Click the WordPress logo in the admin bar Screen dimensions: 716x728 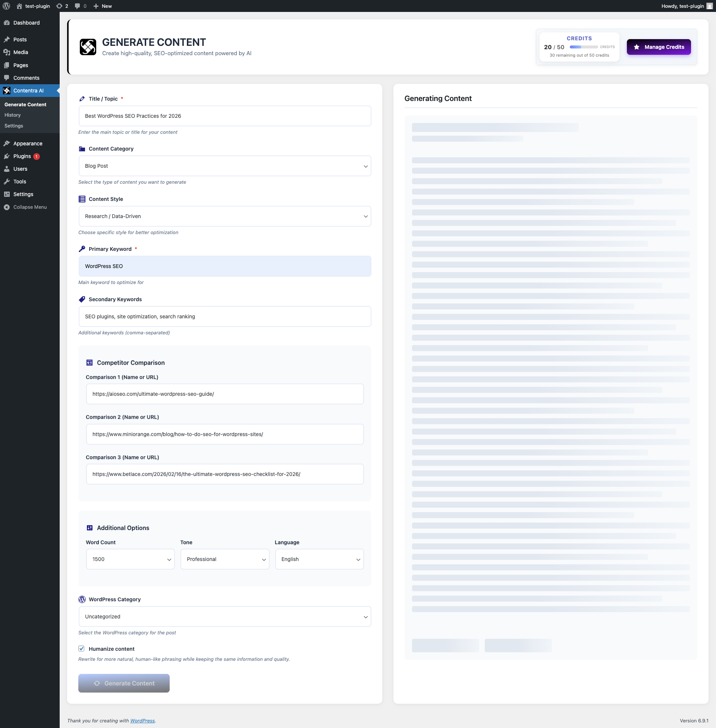[6, 6]
